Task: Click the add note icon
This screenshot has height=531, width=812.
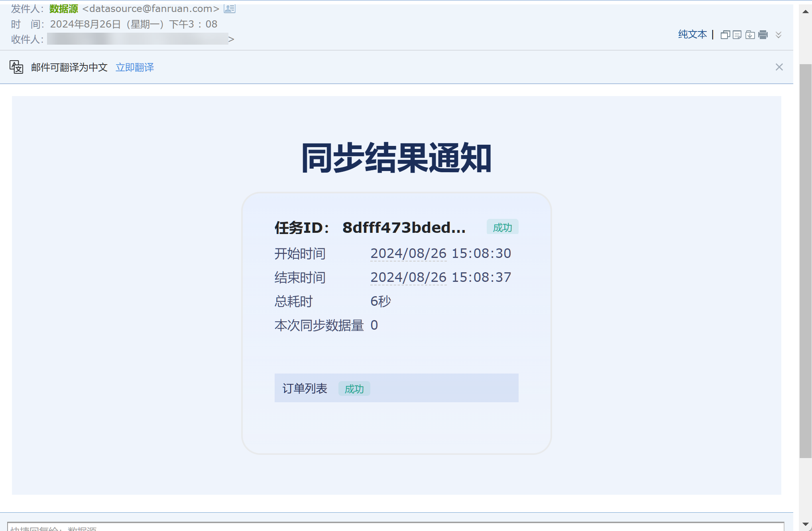Action: coord(737,35)
